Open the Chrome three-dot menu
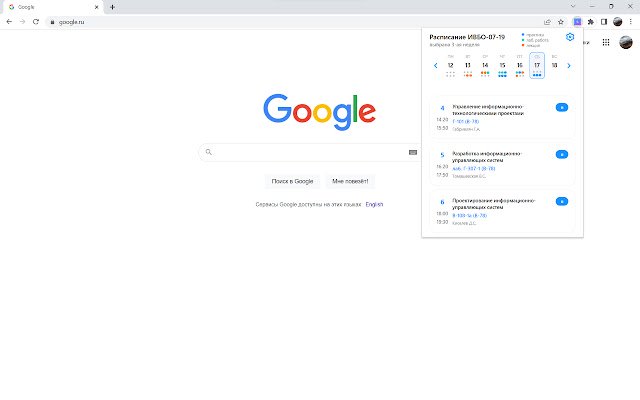The height and width of the screenshot is (400, 640). (631, 22)
